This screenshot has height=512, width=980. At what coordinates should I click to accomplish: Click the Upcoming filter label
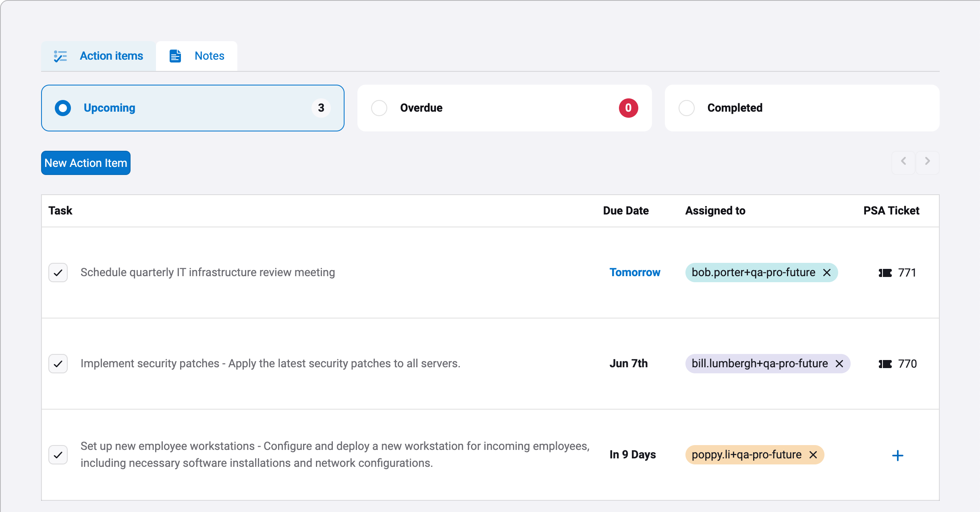[110, 108]
